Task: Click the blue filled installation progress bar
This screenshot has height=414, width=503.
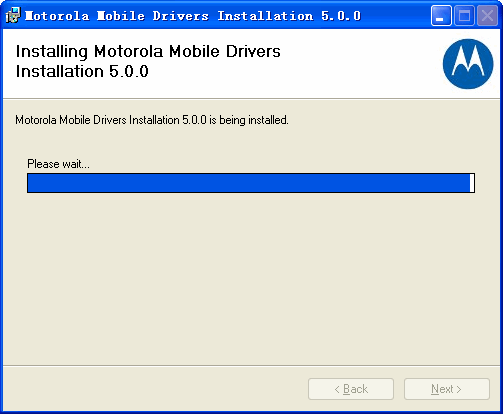Action: (x=249, y=183)
